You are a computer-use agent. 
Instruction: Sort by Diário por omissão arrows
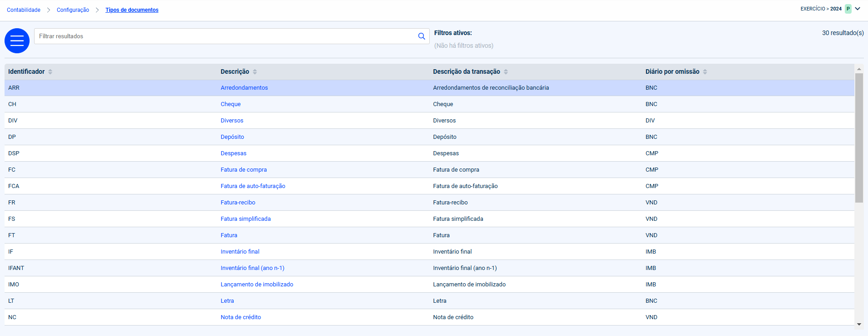[705, 72]
